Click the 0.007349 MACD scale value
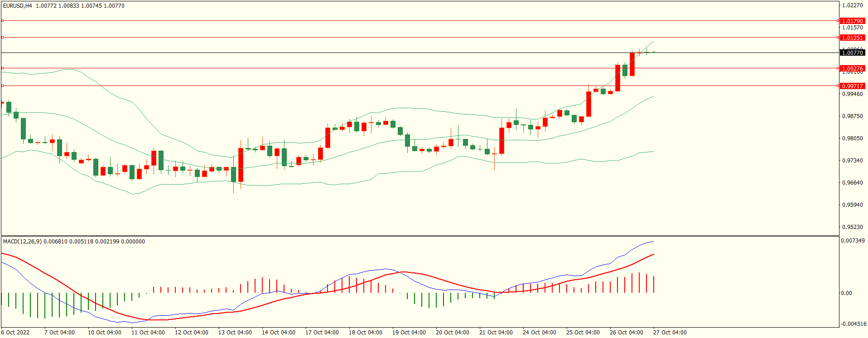This screenshot has height=338, width=868. click(x=853, y=241)
